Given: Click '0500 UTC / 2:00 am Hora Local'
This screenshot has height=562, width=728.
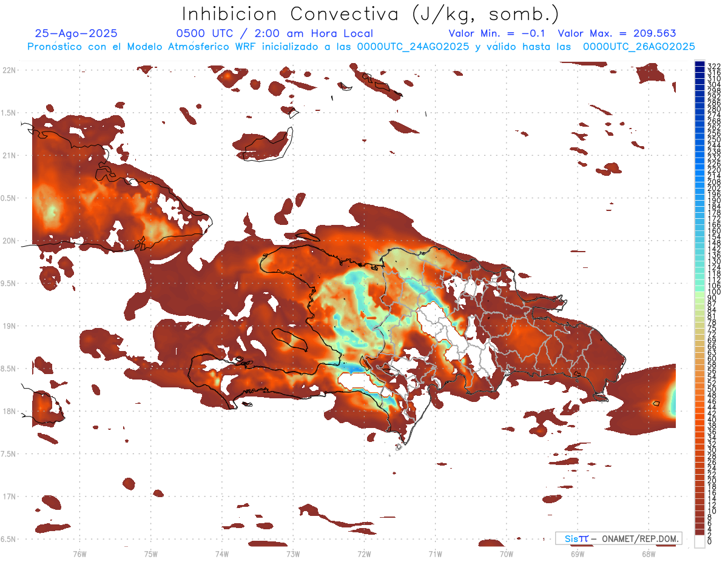Looking at the screenshot, I should pos(275,34).
